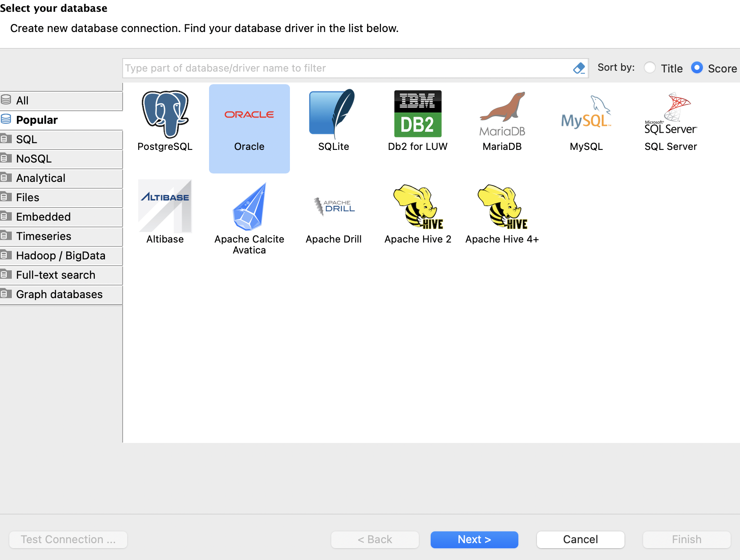Image resolution: width=740 pixels, height=560 pixels.
Task: Select the Apache Calcite Avatica crystal icon
Action: [x=249, y=206]
